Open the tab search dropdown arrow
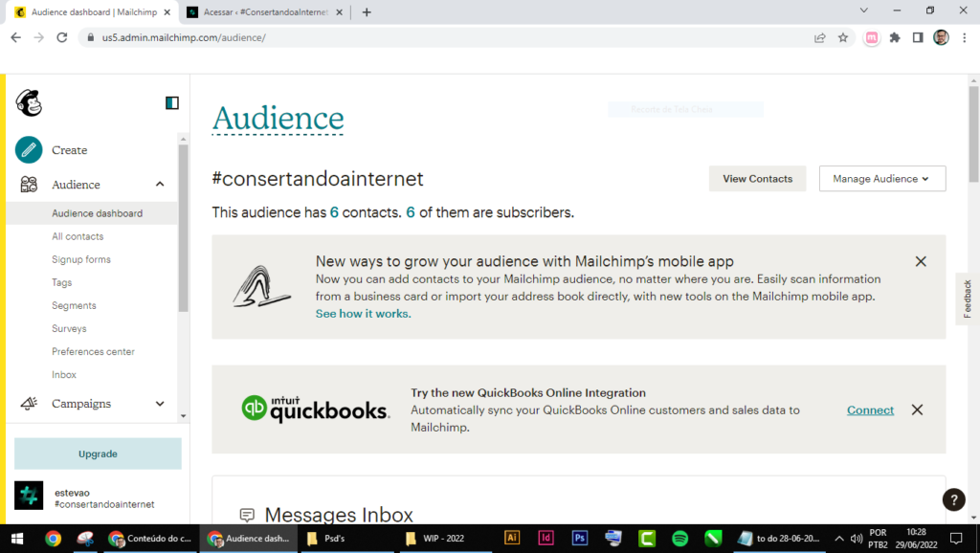This screenshot has width=980, height=553. coord(864,11)
